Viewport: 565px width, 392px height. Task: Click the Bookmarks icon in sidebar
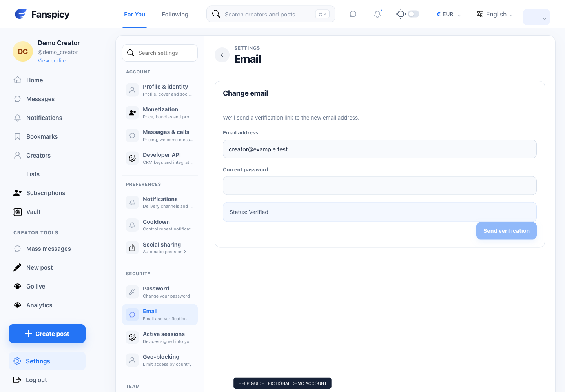pyautogui.click(x=17, y=136)
